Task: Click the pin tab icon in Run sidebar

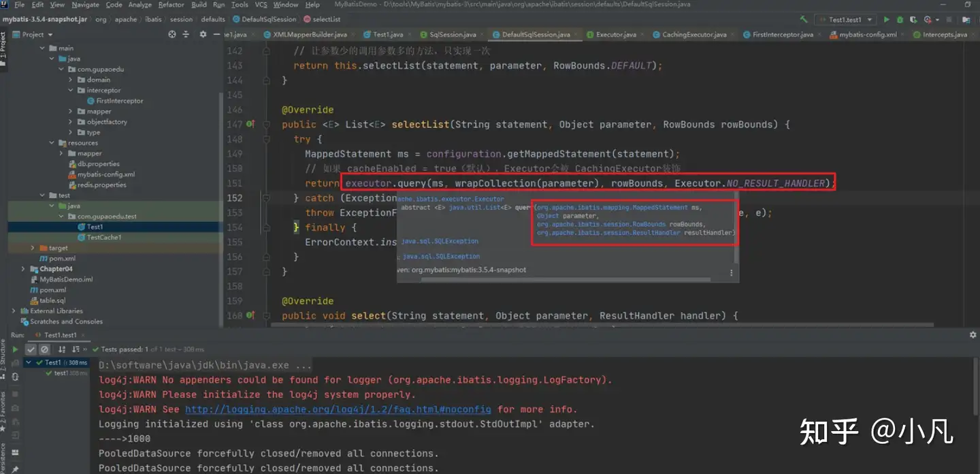Action: pos(15,469)
